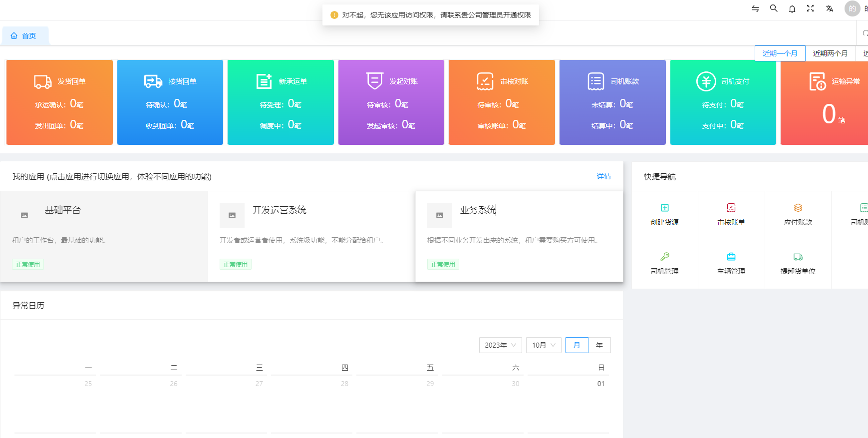Click the switch arrows icon in top bar
Screen dimensions: 868x438
pyautogui.click(x=755, y=8)
